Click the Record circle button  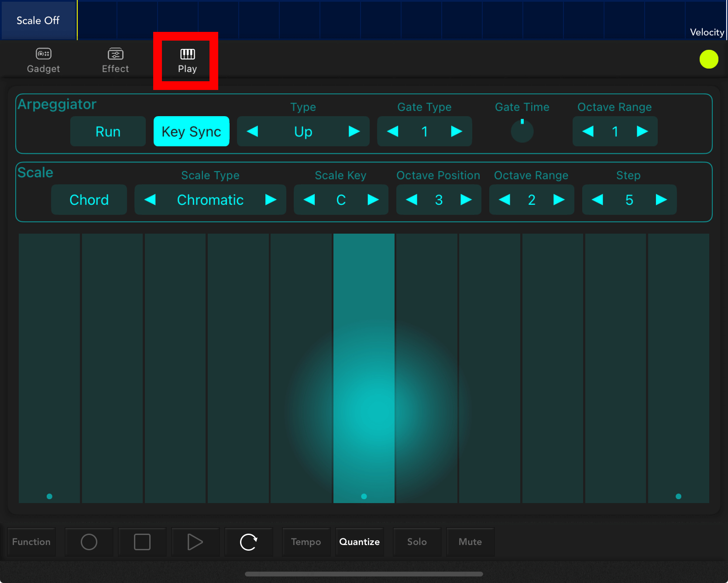tap(89, 542)
